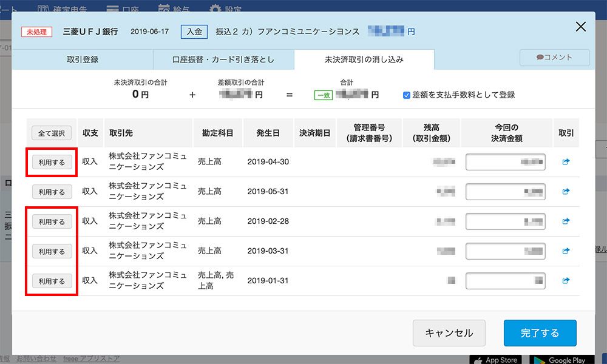The image size is (607, 364).
Task: Open transaction link icon for 2019-03-31 row
Action: tap(566, 251)
